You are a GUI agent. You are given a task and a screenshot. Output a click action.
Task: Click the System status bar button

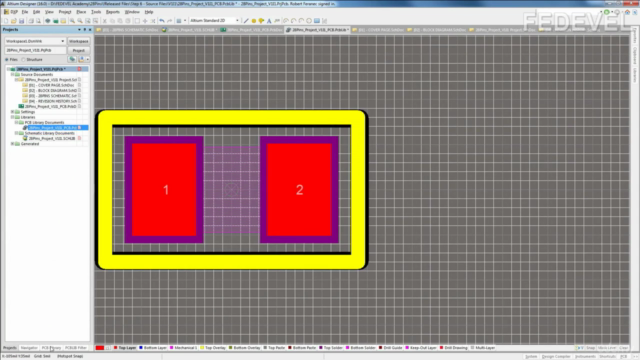tap(531, 356)
